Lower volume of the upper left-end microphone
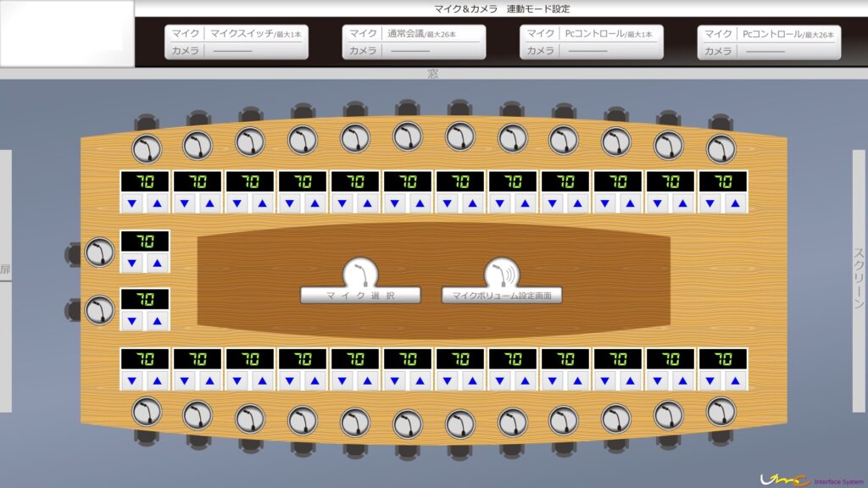This screenshot has width=868, height=488. 132,263
